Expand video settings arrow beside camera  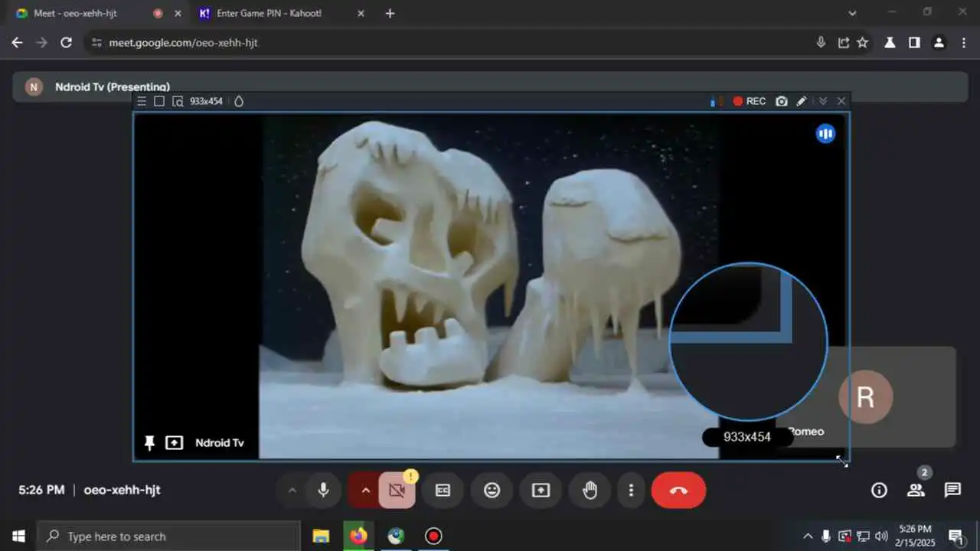[x=365, y=491]
